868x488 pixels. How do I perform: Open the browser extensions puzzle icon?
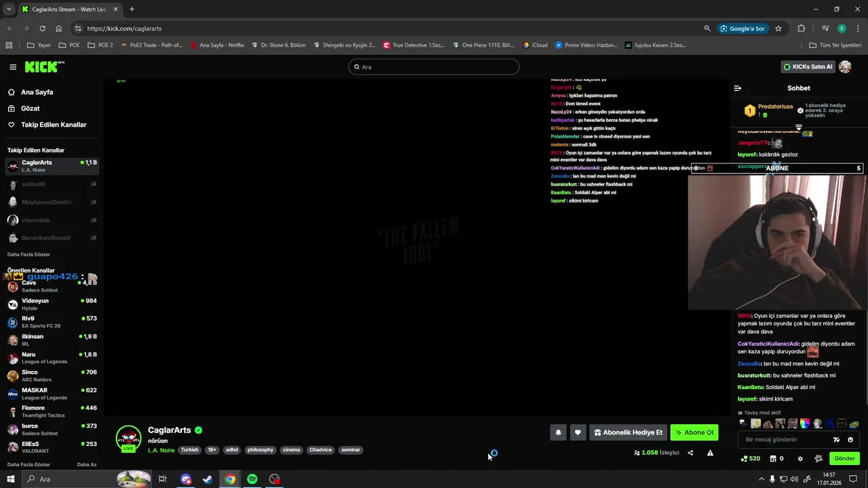pyautogui.click(x=802, y=28)
